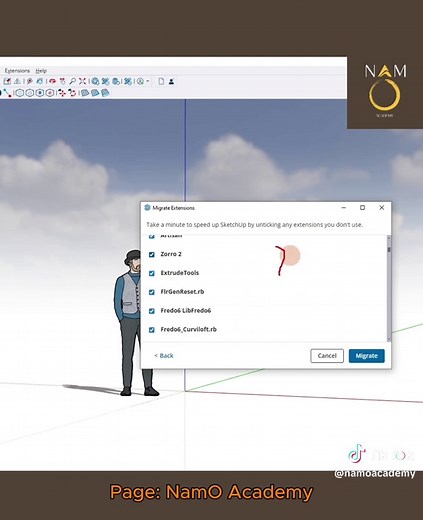Click the blank page icon
This screenshot has height=520, width=423.
[161, 81]
